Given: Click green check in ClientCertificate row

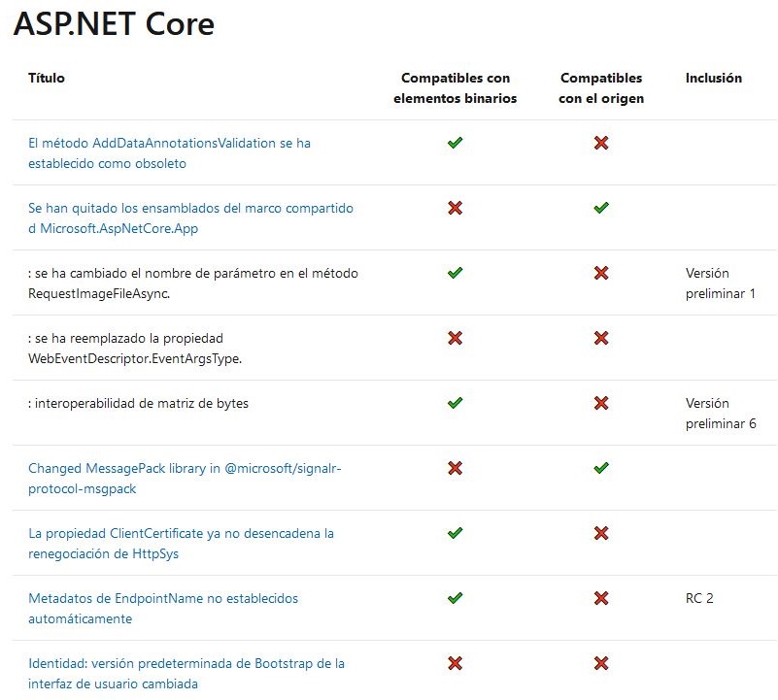Looking at the screenshot, I should [x=455, y=533].
